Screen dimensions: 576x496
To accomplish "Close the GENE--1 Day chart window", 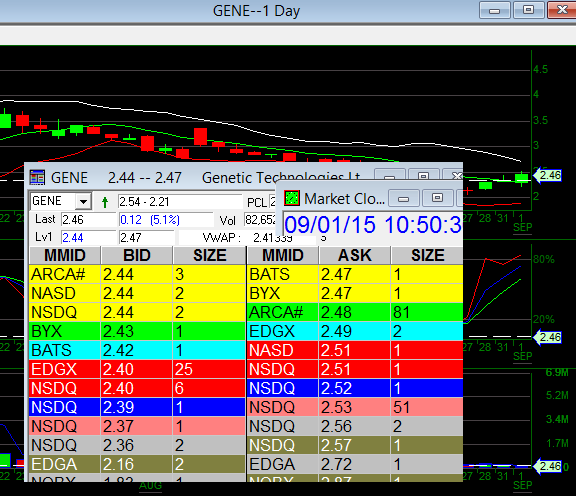I will click(562, 10).
